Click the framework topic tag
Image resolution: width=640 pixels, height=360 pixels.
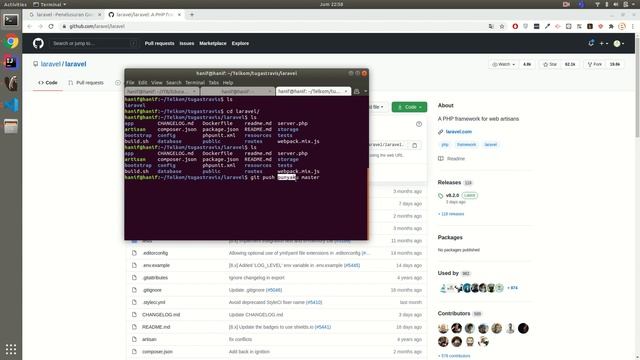pos(466,144)
